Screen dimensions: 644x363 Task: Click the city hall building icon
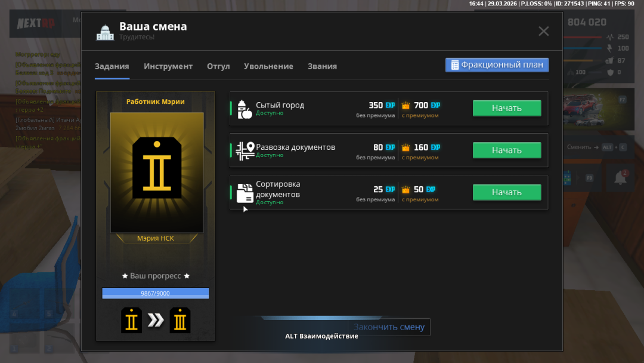point(105,32)
